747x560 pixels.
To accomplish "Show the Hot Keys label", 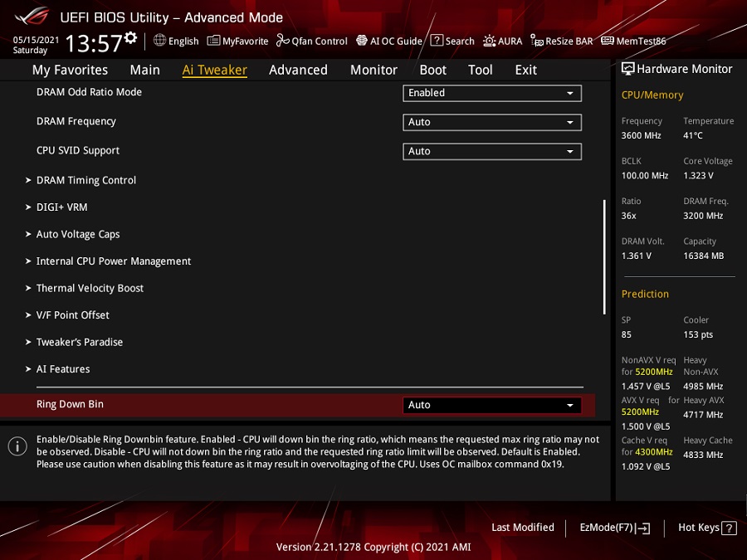I will click(x=699, y=528).
